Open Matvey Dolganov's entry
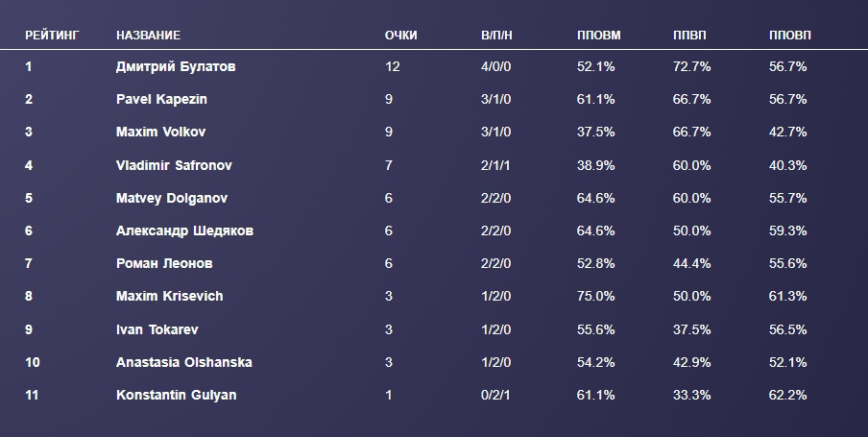The image size is (868, 437). (172, 198)
